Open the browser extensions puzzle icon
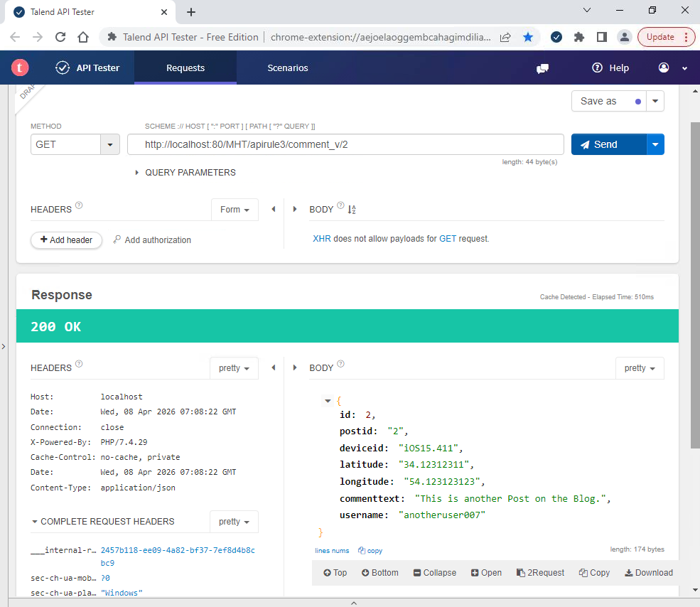Viewport: 700px width, 607px height. (x=579, y=37)
